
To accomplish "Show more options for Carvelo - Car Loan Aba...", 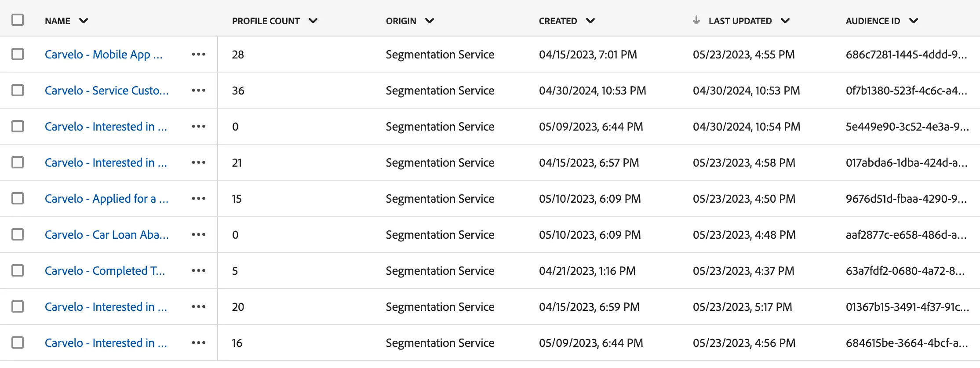I will tap(199, 235).
